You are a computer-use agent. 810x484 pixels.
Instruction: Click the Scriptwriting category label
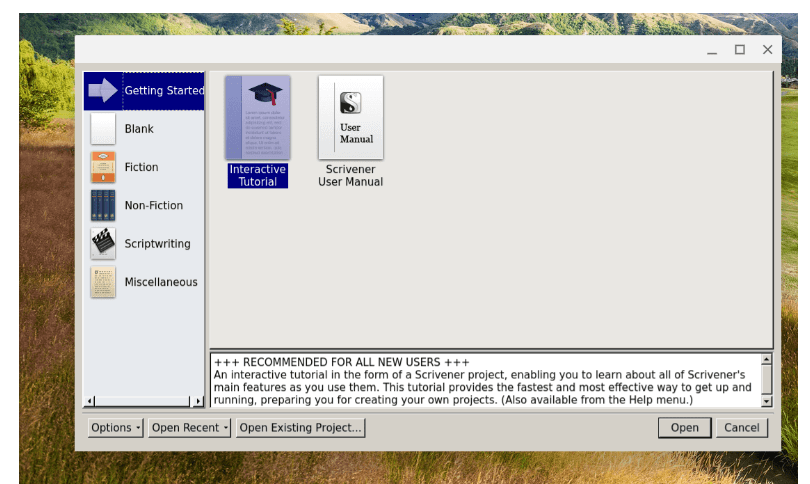[x=158, y=243]
